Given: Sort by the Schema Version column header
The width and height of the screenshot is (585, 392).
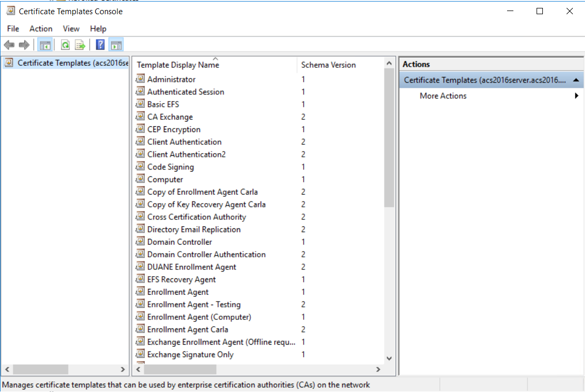Looking at the screenshot, I should (328, 65).
